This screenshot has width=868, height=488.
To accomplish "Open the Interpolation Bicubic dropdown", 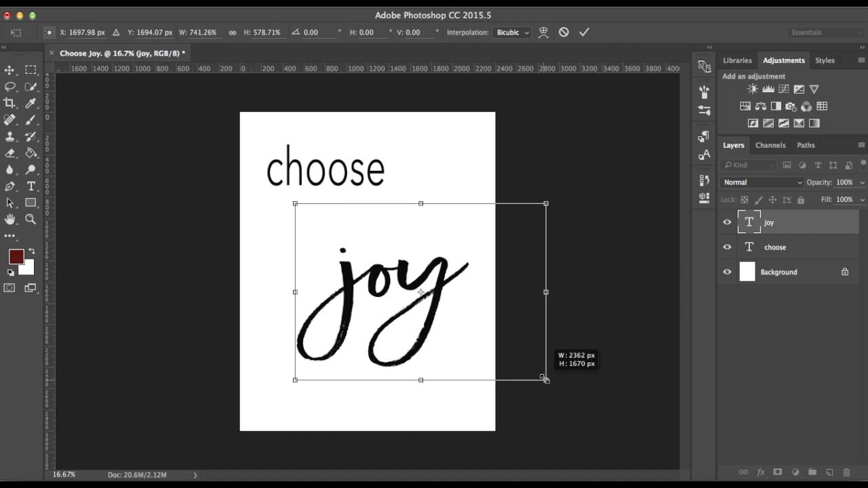I will [x=512, y=33].
